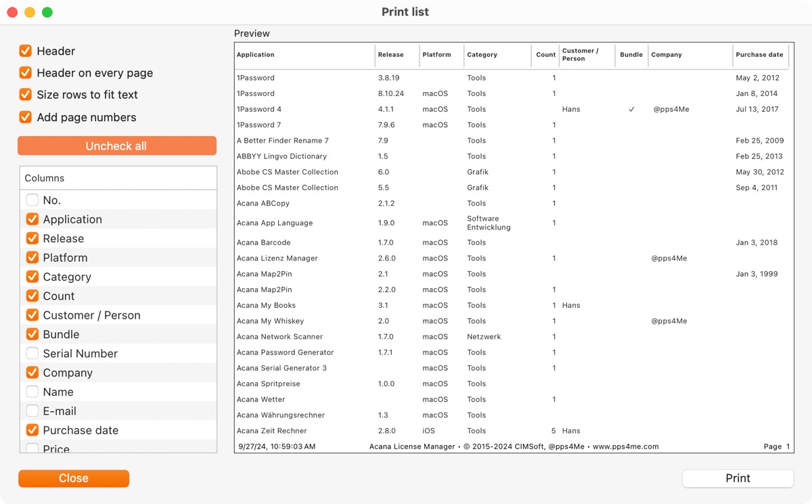Viewport: 812px width, 504px height.
Task: Select 'A Better Finder Rename 7' entry
Action: [x=283, y=141]
